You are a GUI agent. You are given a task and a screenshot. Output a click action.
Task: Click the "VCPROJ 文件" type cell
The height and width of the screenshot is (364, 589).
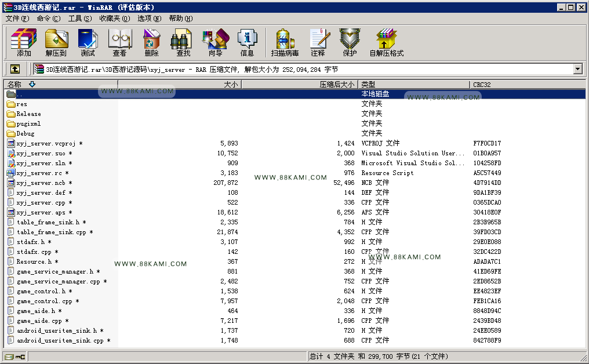coord(380,143)
